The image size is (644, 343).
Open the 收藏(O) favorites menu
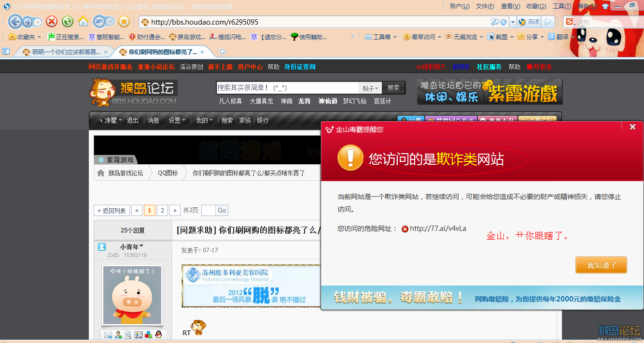[x=536, y=6]
